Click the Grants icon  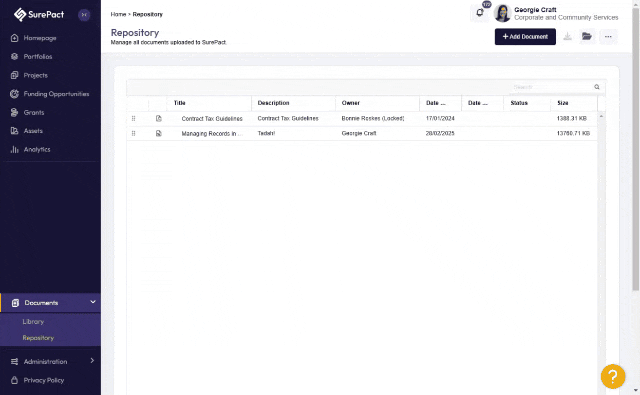tap(15, 112)
